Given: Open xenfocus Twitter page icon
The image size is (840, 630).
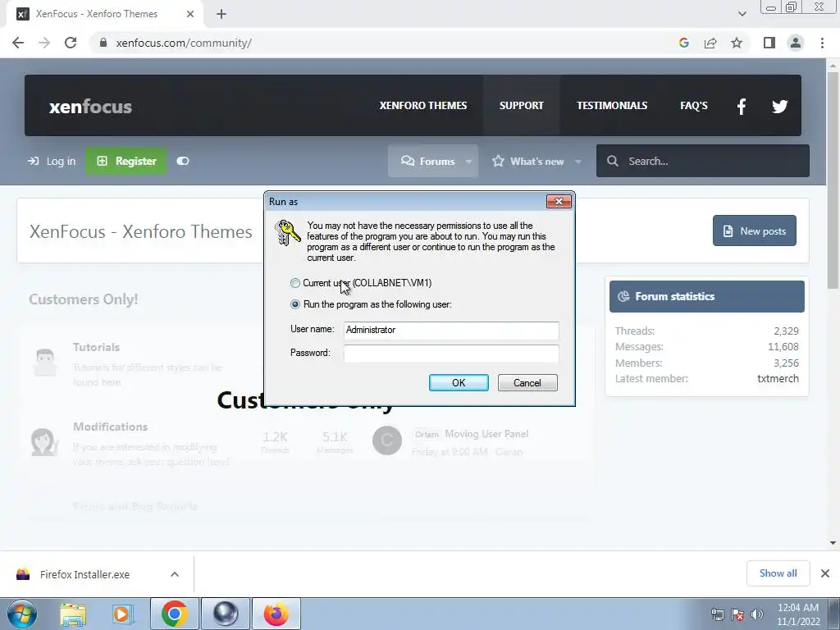Looking at the screenshot, I should [x=779, y=106].
